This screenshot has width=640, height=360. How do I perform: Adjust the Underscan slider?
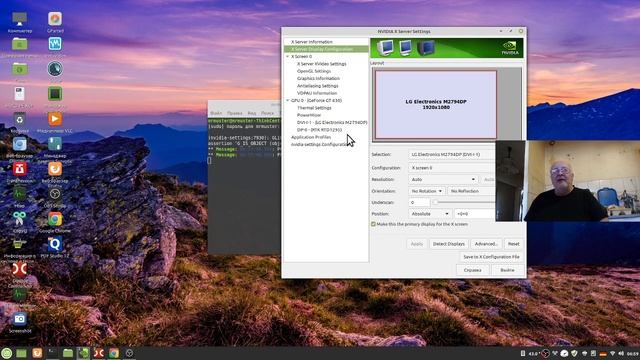click(x=465, y=202)
